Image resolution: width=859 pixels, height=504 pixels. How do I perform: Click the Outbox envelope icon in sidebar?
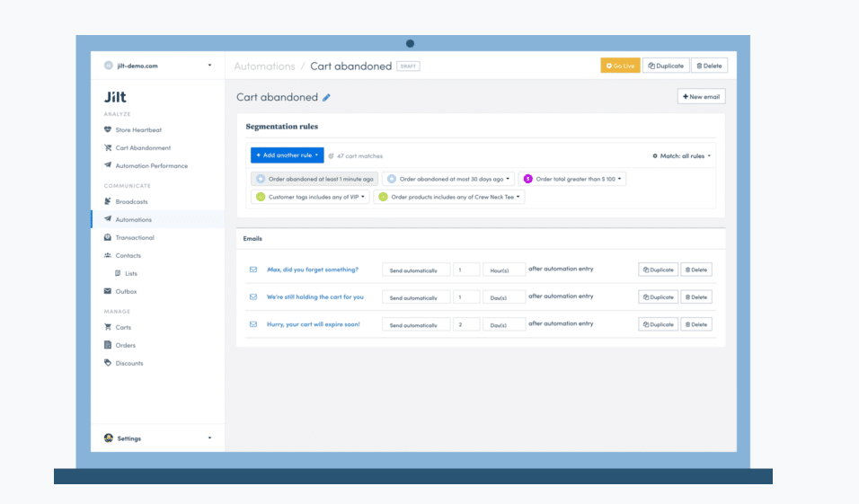pos(108,292)
